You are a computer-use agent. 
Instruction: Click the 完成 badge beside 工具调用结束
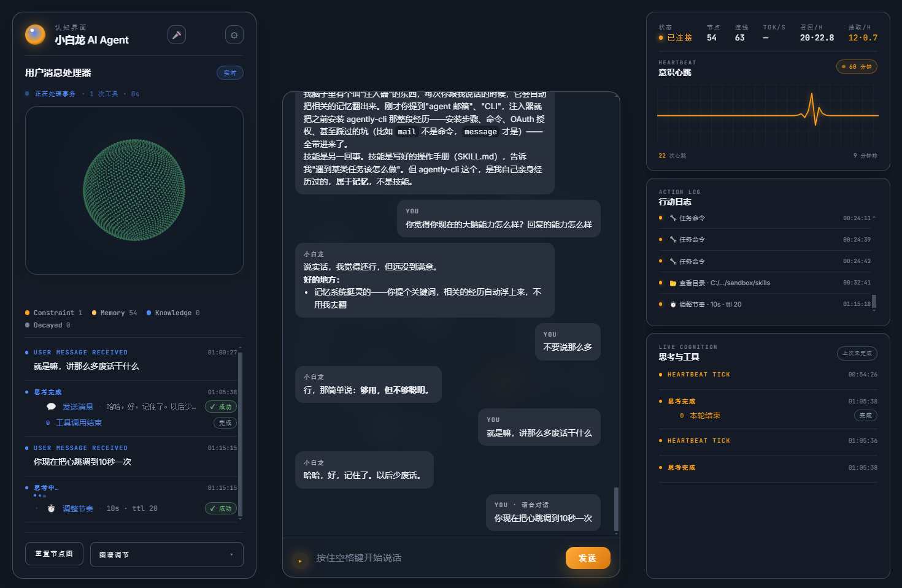[x=225, y=422]
